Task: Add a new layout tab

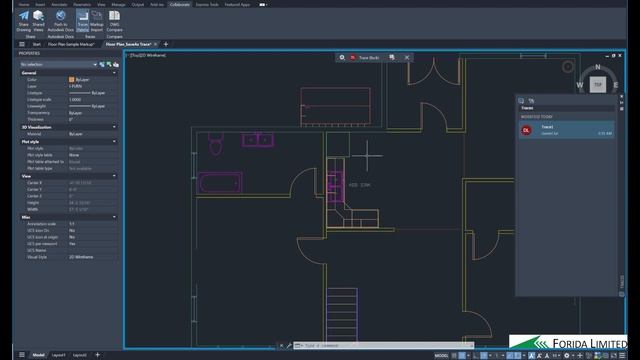Action: click(98, 355)
